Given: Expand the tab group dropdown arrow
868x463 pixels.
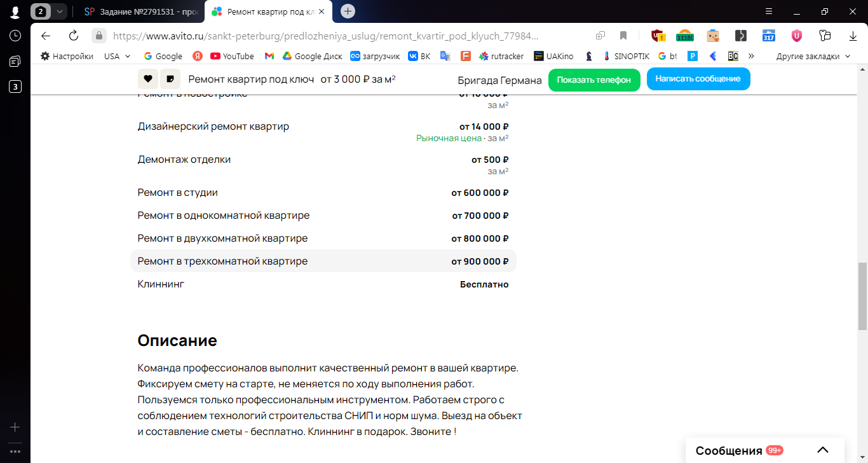Looking at the screenshot, I should (x=59, y=11).
